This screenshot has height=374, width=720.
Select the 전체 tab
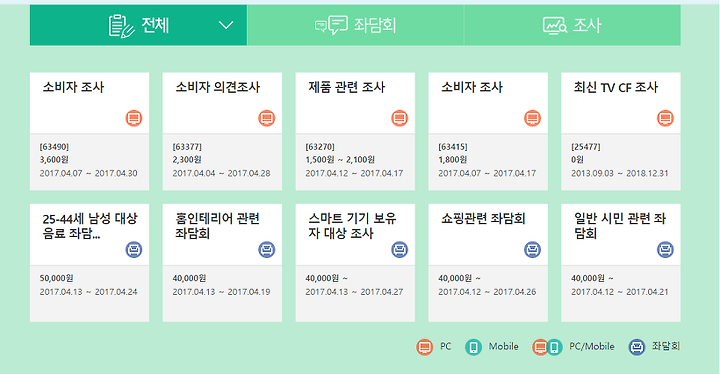coord(138,25)
